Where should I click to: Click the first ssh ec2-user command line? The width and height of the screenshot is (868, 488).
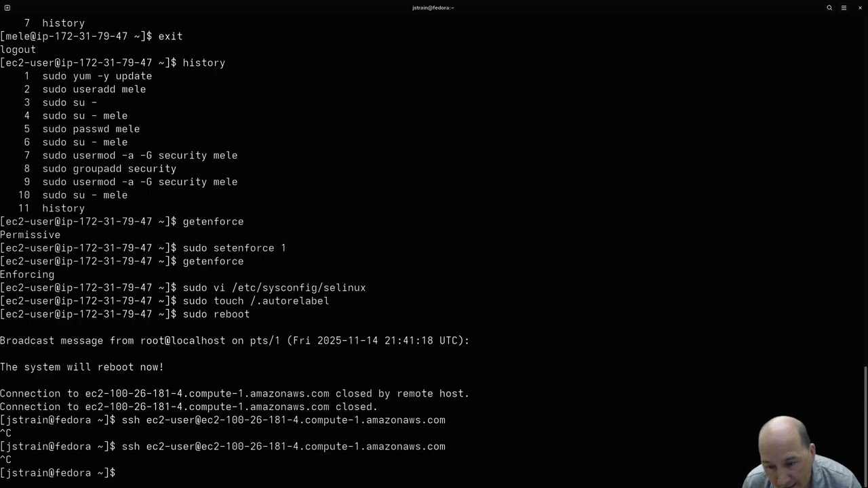[283, 420]
